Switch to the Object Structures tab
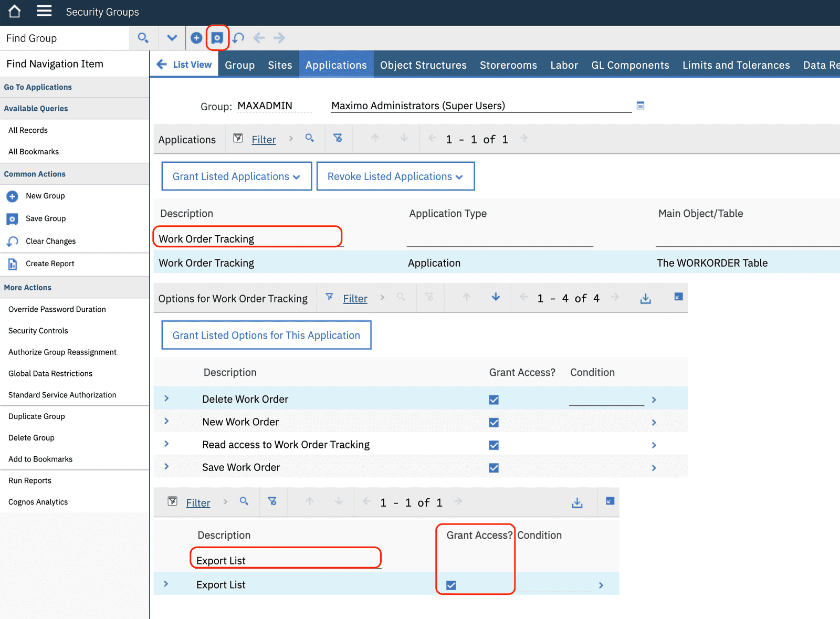 tap(423, 65)
